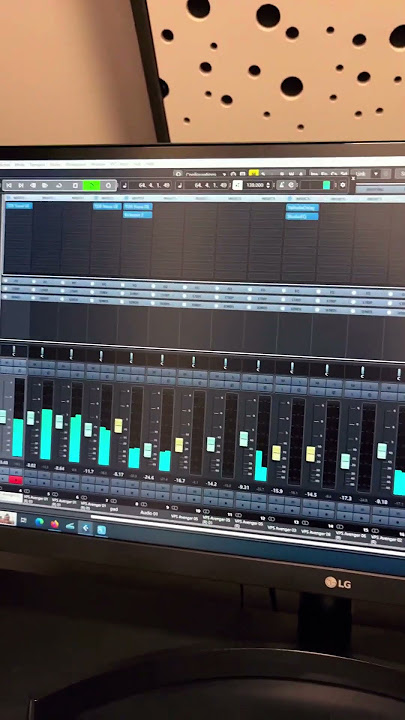This screenshot has width=405, height=720.
Task: Open the Studio menu
Action: 55,164
